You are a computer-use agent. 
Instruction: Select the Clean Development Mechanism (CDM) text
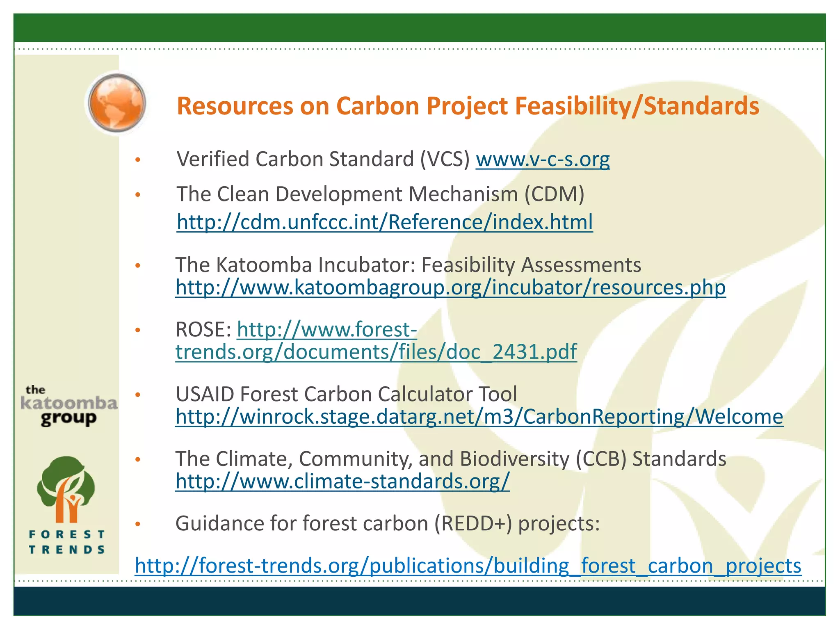coord(380,194)
